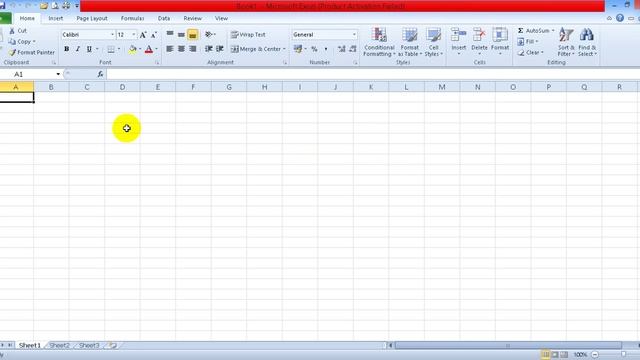Apply the fill color bucket

point(133,49)
